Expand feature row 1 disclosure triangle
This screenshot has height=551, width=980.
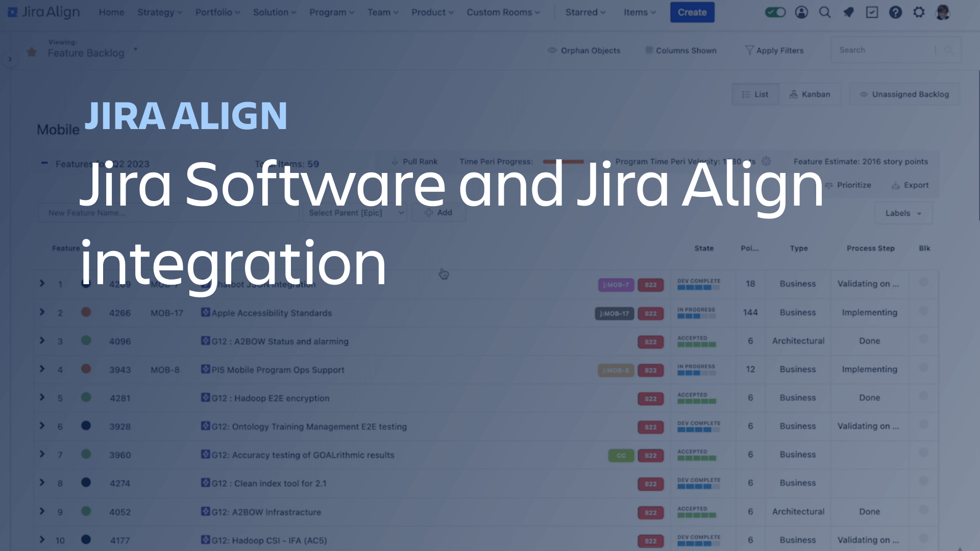tap(42, 283)
